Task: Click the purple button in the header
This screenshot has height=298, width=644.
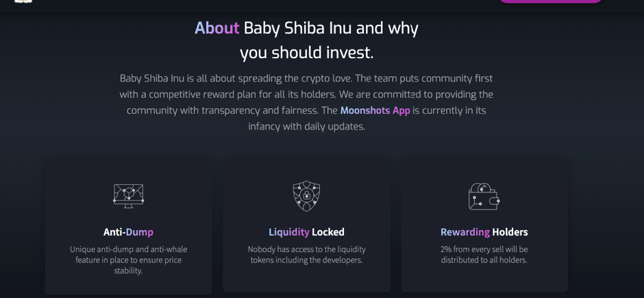Action: [550, 1]
